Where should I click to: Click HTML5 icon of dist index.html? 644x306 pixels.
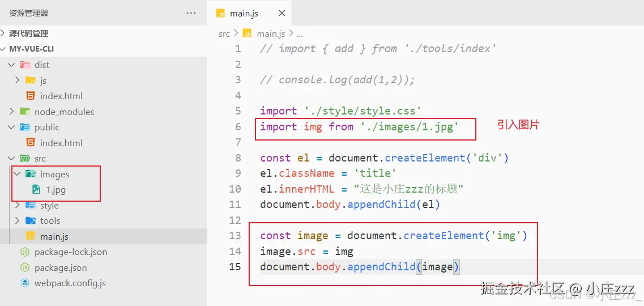31,96
